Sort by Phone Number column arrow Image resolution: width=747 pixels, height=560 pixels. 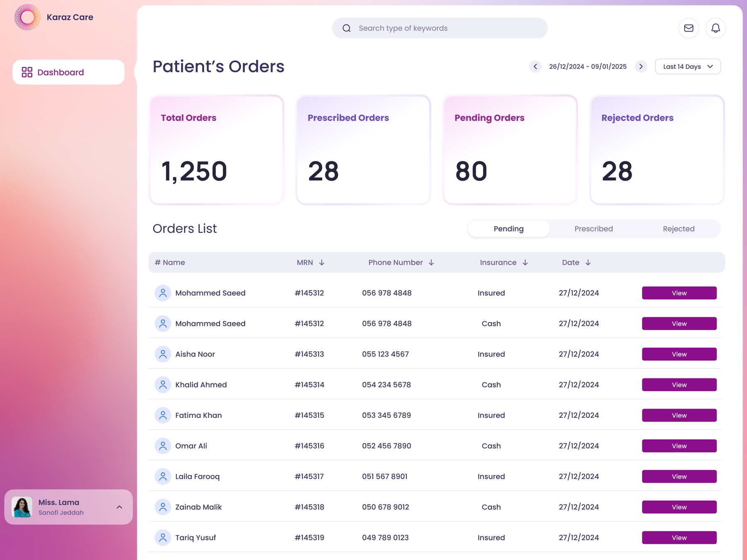(431, 263)
